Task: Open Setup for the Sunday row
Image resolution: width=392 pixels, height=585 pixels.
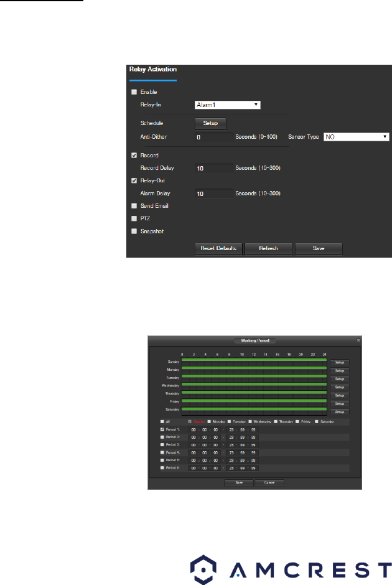Action: pos(339,362)
